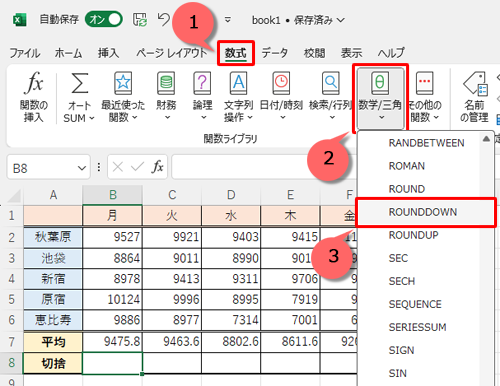
Task: Click the Undo arrow icon
Action: (x=163, y=19)
